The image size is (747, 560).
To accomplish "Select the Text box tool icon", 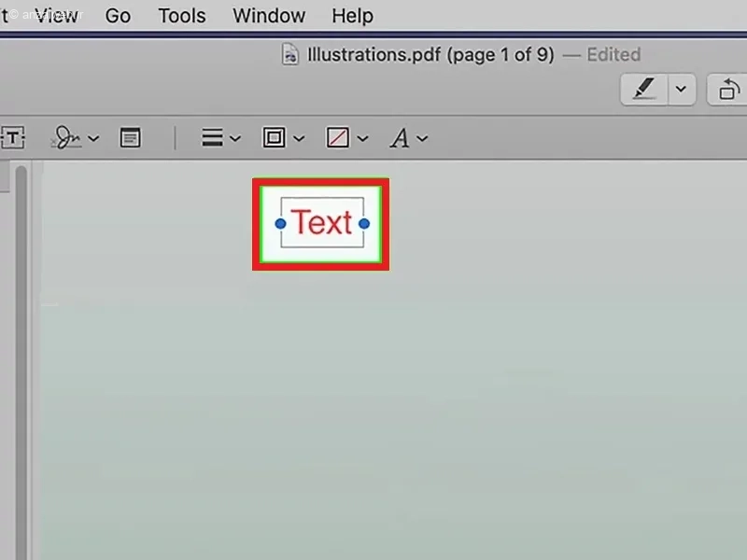I will pos(13,138).
